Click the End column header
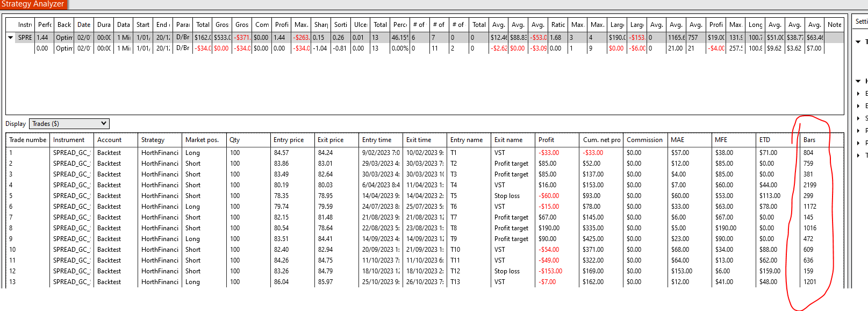The width and height of the screenshot is (868, 311). pyautogui.click(x=163, y=25)
